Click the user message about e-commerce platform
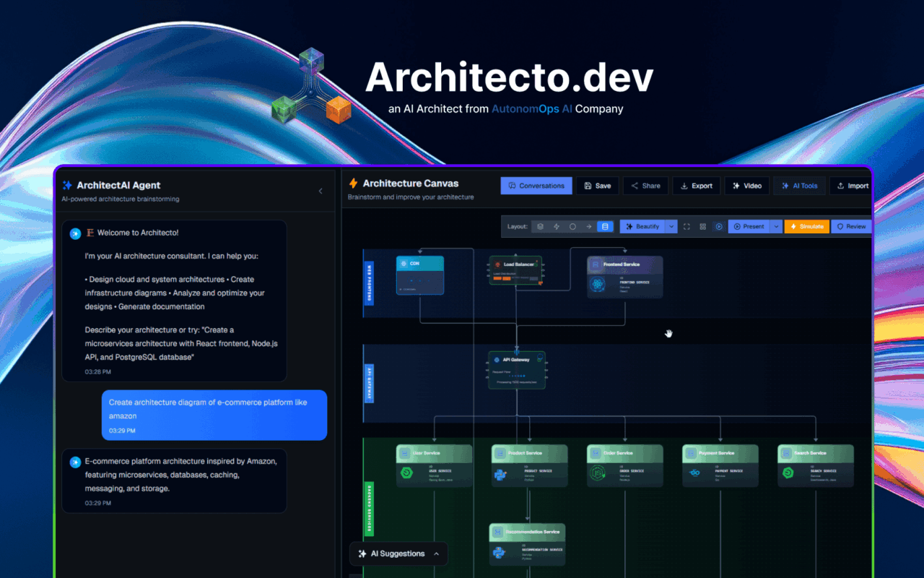This screenshot has width=924, height=578. pos(214,415)
